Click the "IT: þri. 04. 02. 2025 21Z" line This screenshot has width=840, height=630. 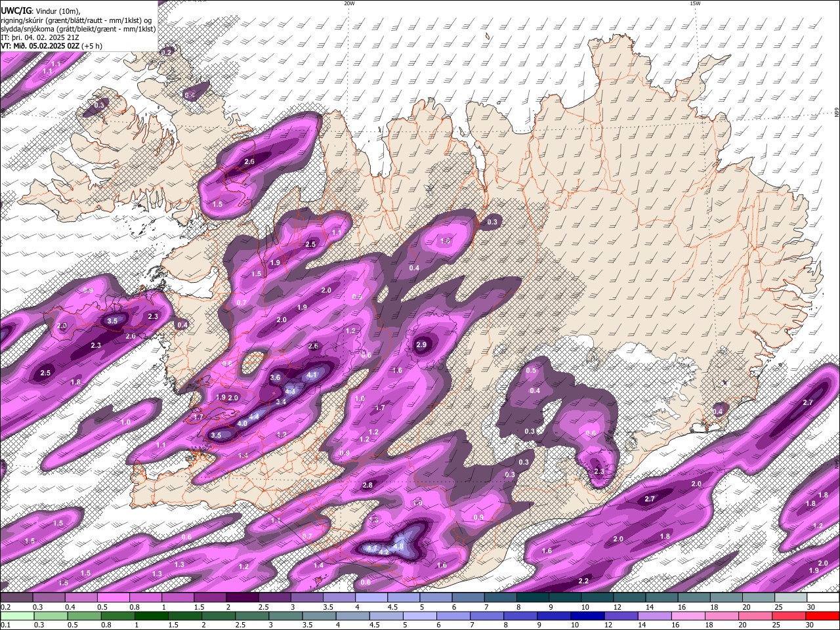pyautogui.click(x=41, y=37)
